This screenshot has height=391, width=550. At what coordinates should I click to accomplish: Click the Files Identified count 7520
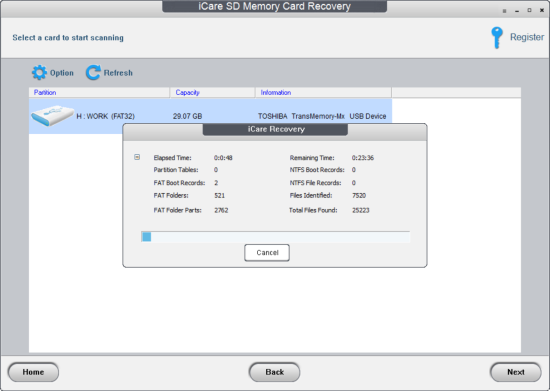pyautogui.click(x=359, y=195)
